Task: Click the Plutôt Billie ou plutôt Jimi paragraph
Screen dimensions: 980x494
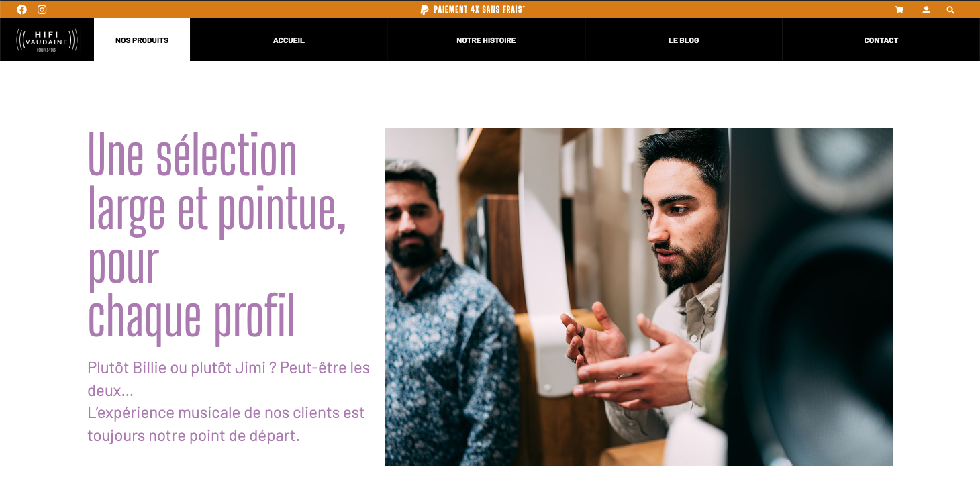Action: tap(228, 379)
